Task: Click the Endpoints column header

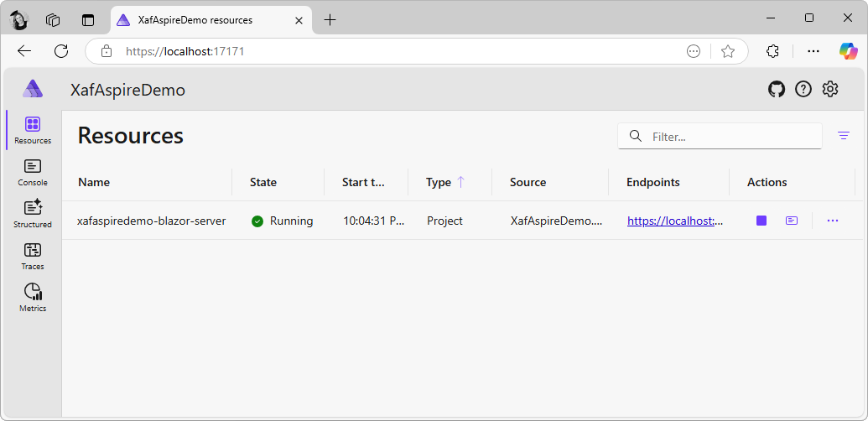Action: tap(653, 182)
